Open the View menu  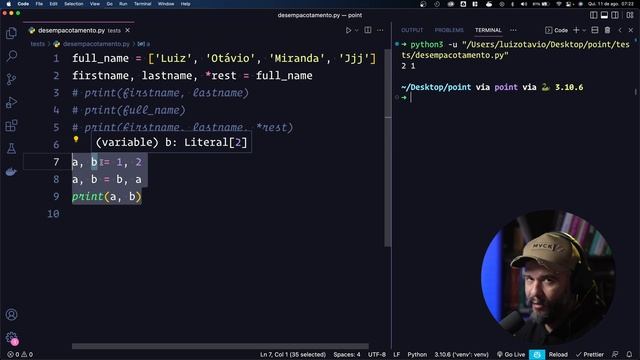[x=95, y=4]
